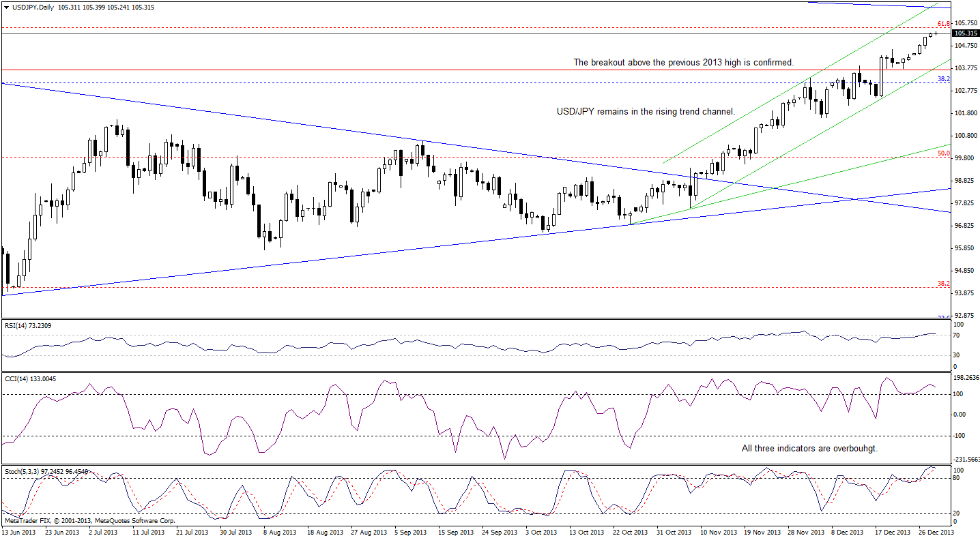Click the 104.750 price scale value
980x538 pixels.
[966, 46]
